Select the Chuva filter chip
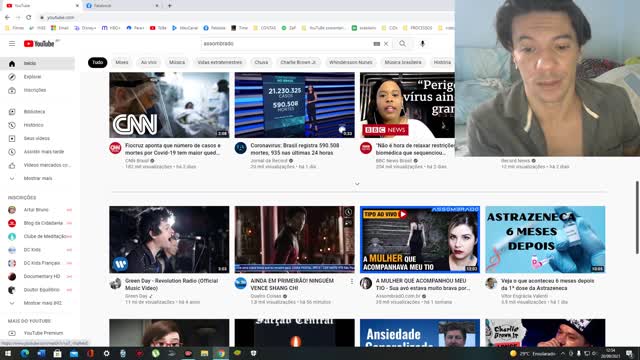The width and height of the screenshot is (640, 360). 261,62
